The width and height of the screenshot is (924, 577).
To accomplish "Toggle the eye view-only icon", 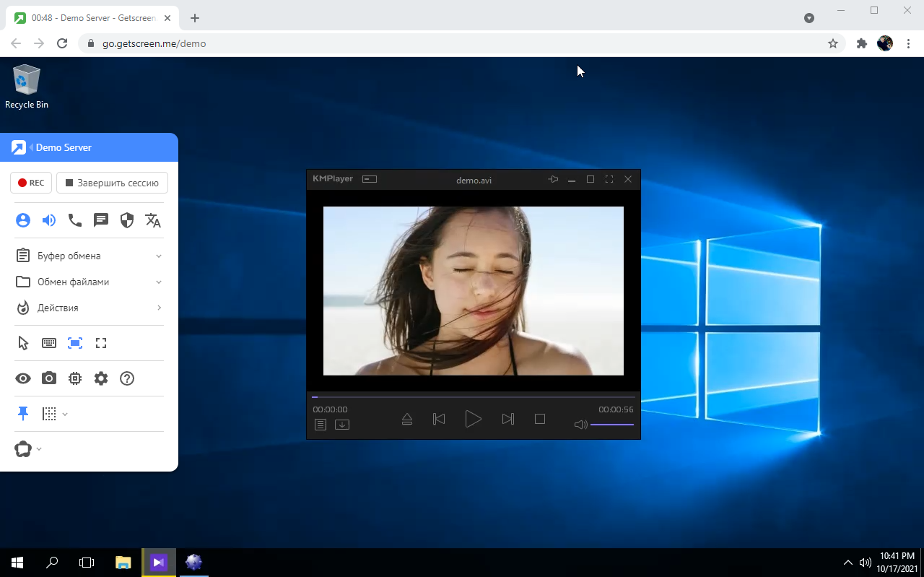I will tap(23, 378).
